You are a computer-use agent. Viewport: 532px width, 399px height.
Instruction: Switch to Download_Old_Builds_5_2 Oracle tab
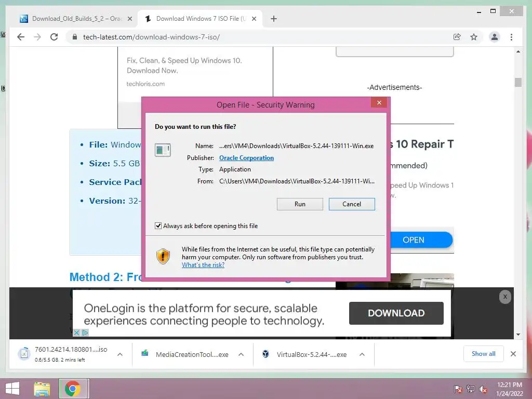tap(77, 19)
